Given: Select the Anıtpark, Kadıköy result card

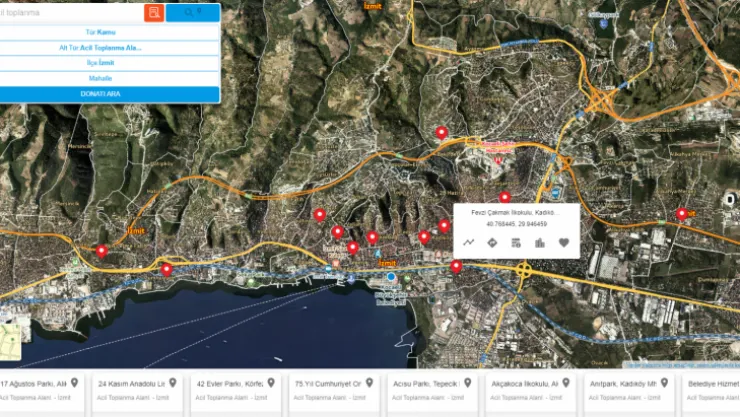Looking at the screenshot, I should 629,391.
